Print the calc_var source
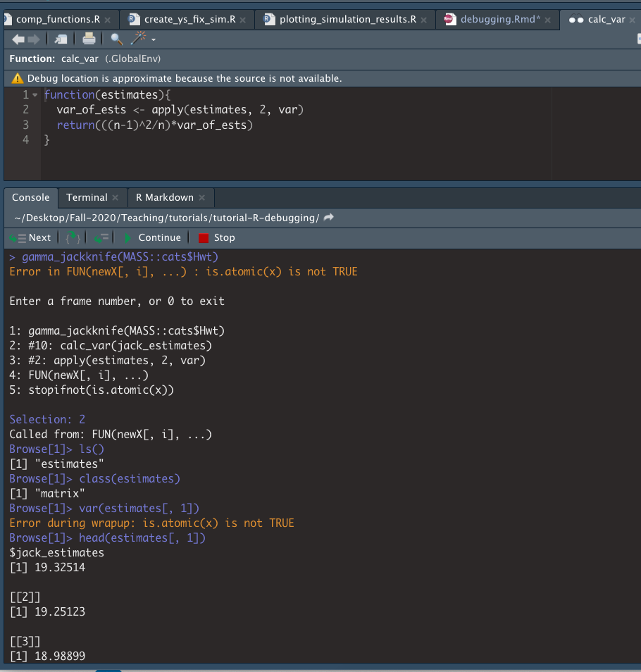The height and width of the screenshot is (672, 641). [x=89, y=39]
